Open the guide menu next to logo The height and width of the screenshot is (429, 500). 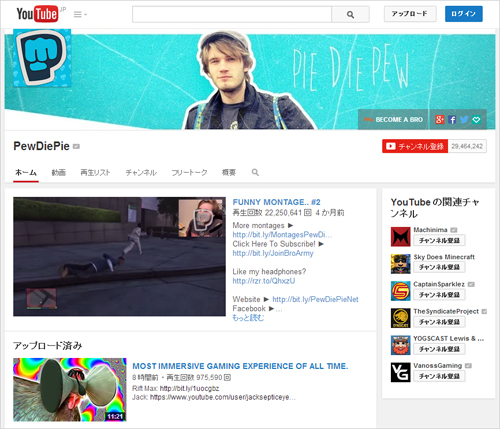tap(80, 14)
